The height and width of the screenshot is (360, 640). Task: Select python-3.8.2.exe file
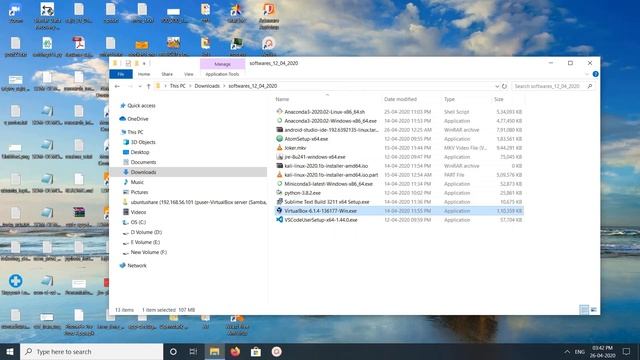click(x=302, y=193)
